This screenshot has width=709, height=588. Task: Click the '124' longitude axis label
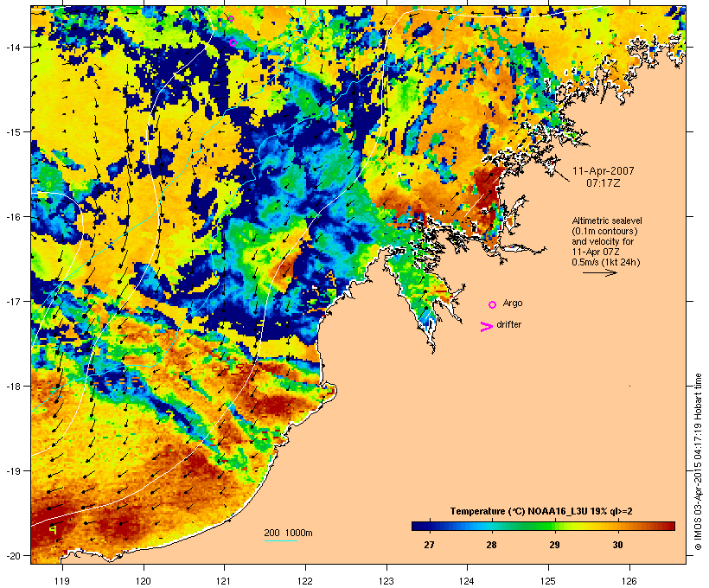[467, 581]
